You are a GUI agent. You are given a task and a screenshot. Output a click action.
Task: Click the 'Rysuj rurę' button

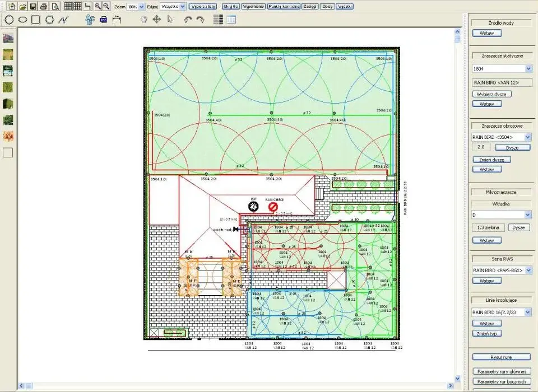(501, 357)
